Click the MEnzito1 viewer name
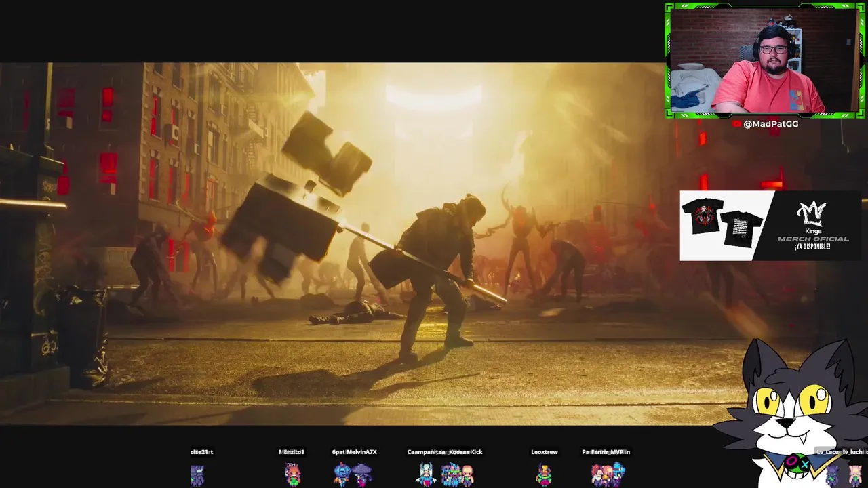 point(292,452)
